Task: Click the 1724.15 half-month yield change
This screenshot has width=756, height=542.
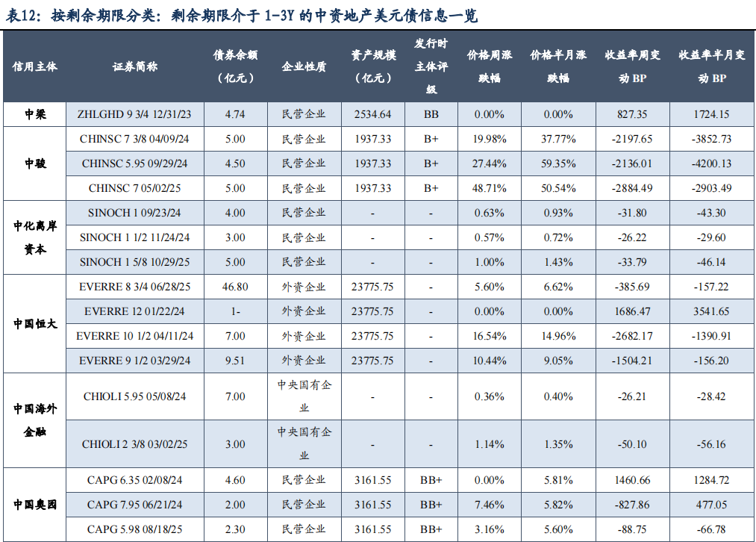Action: [x=712, y=114]
